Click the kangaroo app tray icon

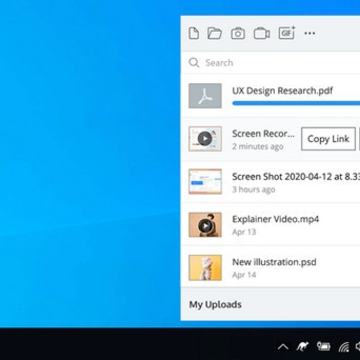303,347
